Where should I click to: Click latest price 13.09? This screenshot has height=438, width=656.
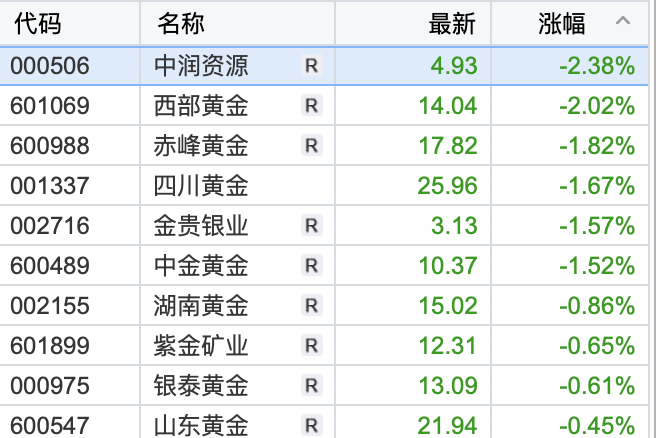pos(448,385)
